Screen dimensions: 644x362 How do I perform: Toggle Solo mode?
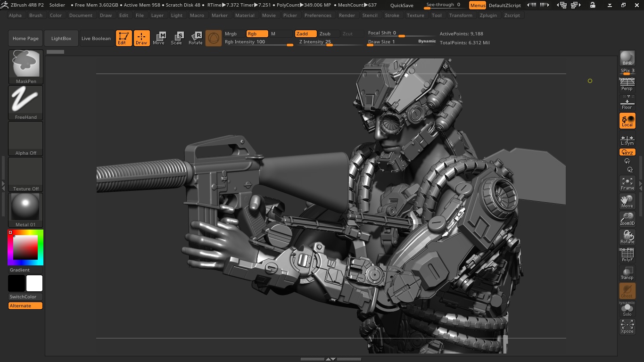[627, 310]
